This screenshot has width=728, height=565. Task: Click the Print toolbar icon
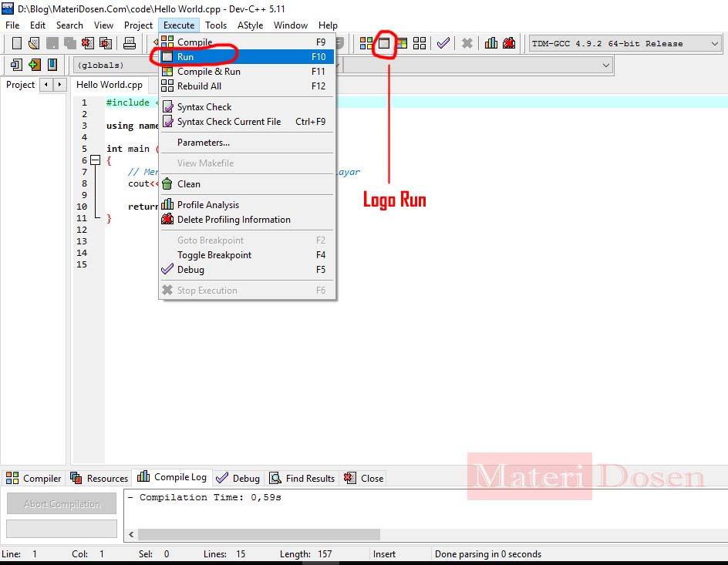(130, 43)
